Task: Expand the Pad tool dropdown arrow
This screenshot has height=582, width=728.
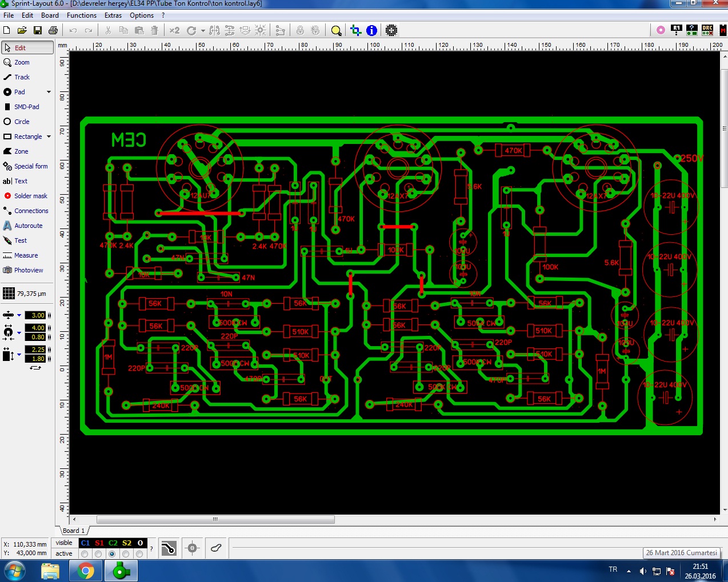Action: pyautogui.click(x=49, y=92)
